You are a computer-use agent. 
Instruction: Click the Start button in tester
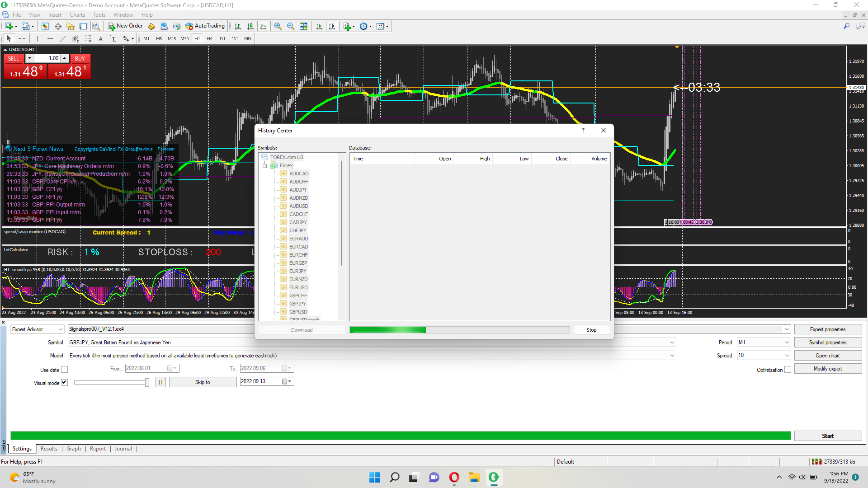tap(827, 436)
